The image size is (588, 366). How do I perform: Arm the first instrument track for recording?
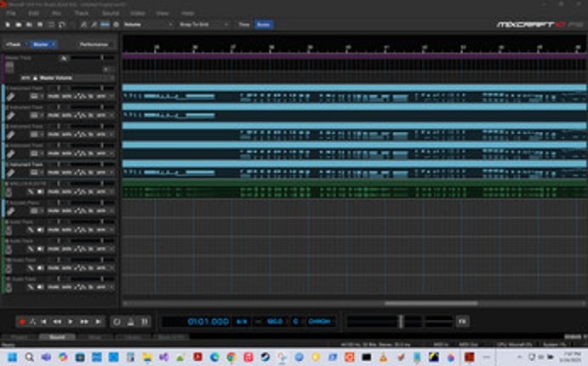(x=101, y=97)
